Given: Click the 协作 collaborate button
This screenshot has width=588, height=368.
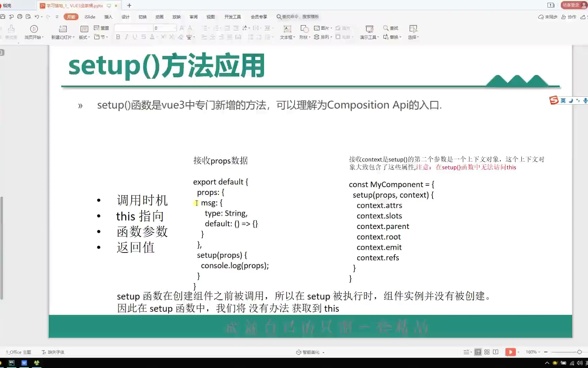Looking at the screenshot, I should 569,17.
